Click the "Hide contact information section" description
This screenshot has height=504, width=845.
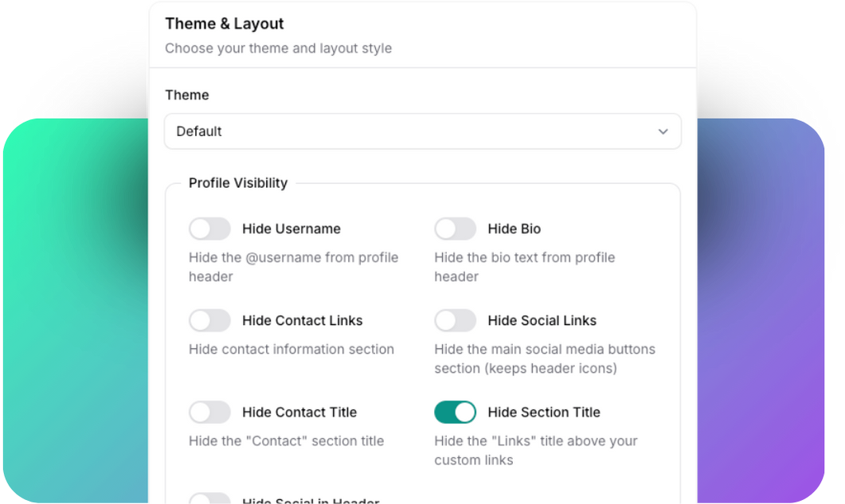[291, 350]
